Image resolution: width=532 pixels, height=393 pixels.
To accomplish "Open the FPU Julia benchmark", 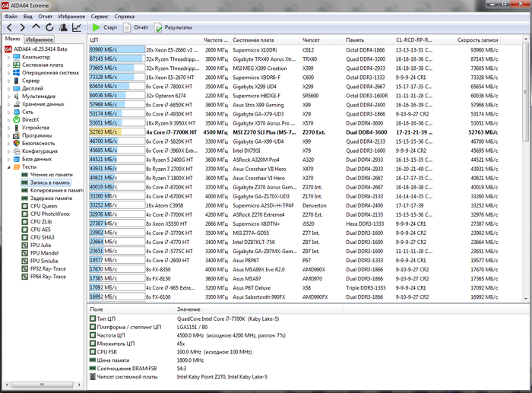I will (x=36, y=245).
